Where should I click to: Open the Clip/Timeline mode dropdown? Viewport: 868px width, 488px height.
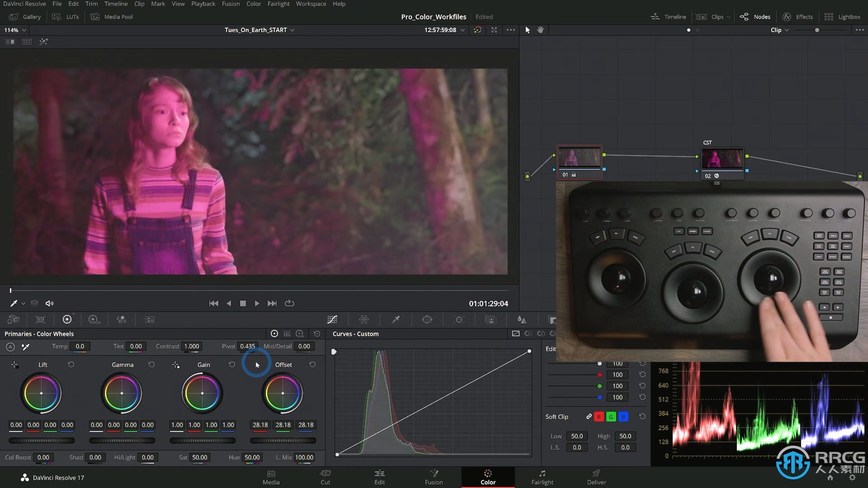tap(778, 30)
